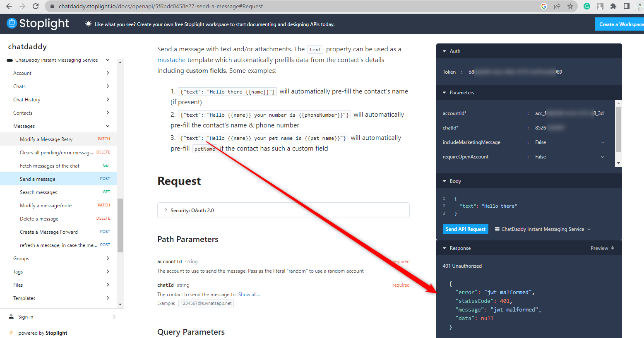Click the user icon beside Sign in
Image resolution: width=644 pixels, height=338 pixels.
11,317
